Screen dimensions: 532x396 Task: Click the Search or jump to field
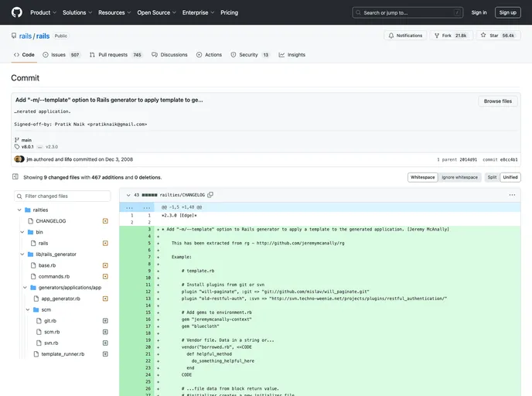tap(408, 12)
